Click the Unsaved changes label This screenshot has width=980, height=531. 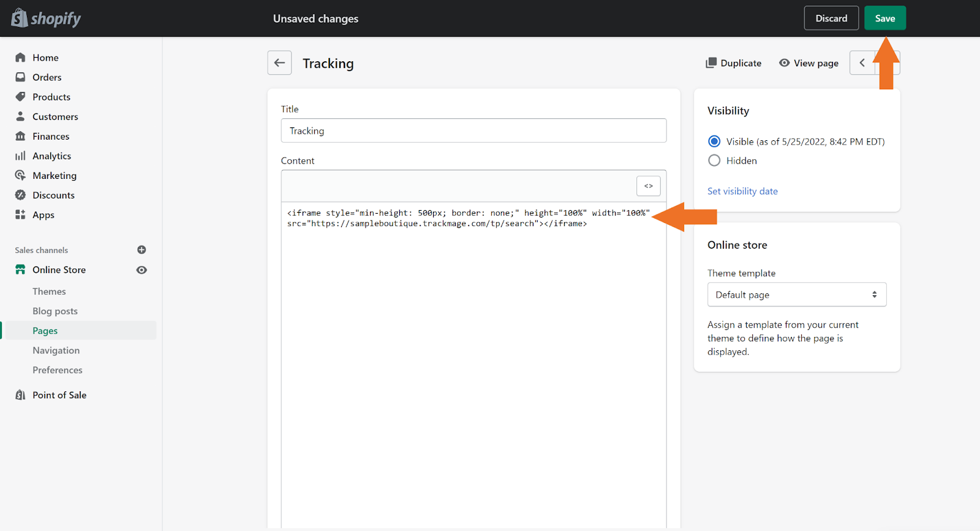(x=315, y=18)
